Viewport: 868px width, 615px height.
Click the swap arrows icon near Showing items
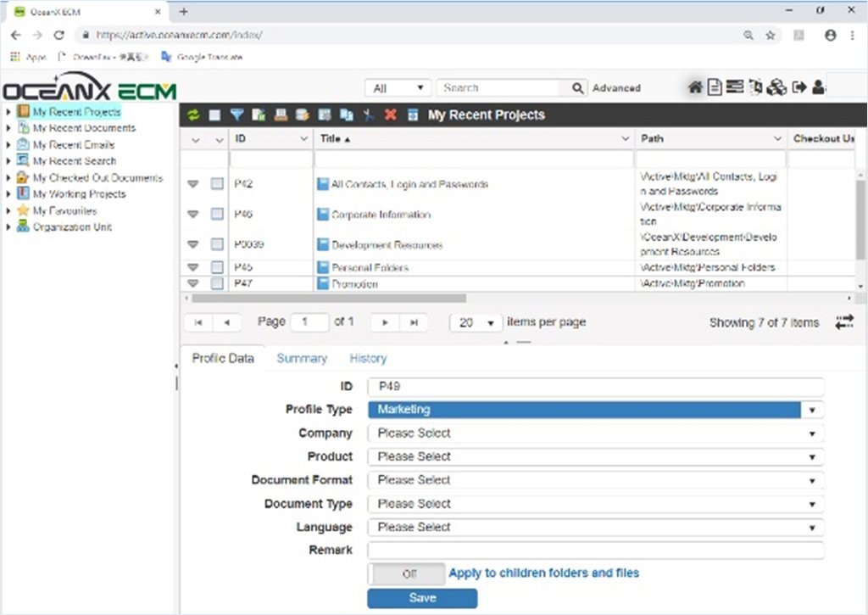[844, 321]
